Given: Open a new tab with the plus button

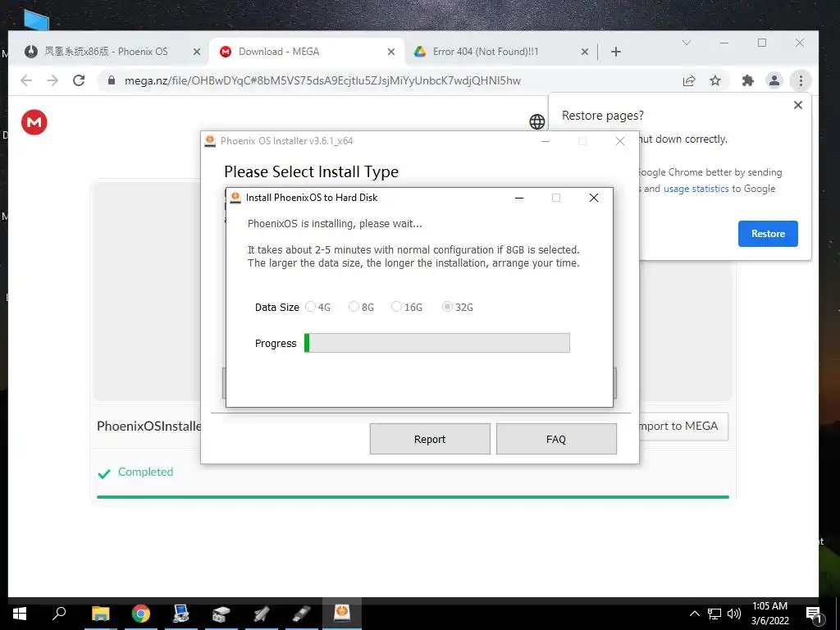Looking at the screenshot, I should point(616,52).
